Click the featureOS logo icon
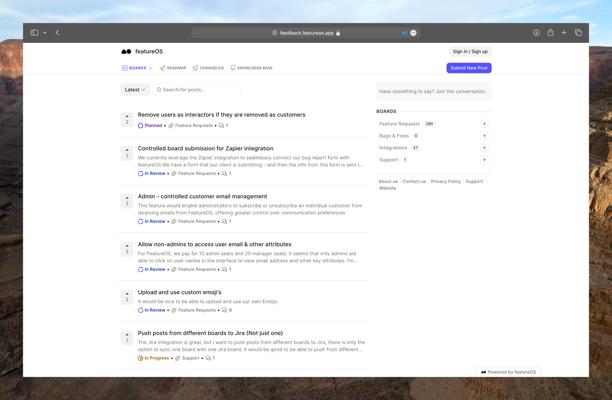The height and width of the screenshot is (400, 612). 126,51
